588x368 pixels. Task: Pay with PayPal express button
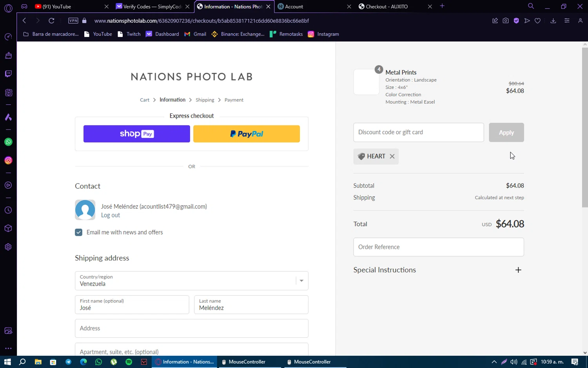[x=247, y=134]
